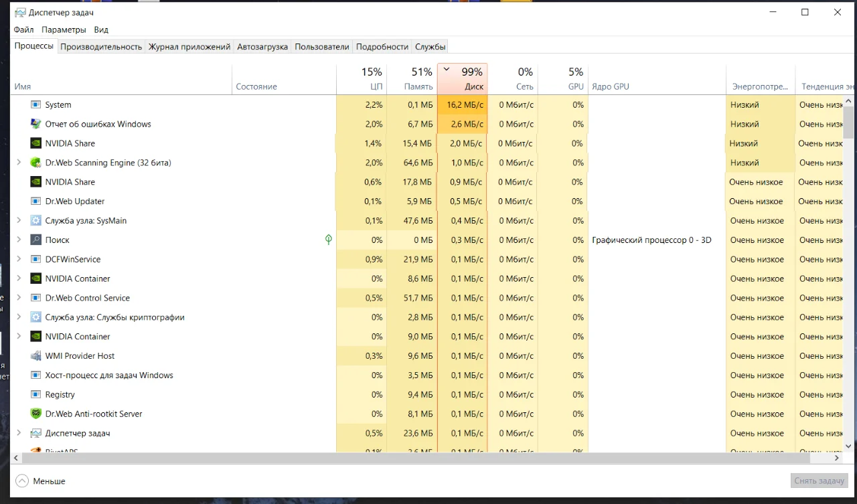Switch to the Журнал приложений tab
The height and width of the screenshot is (504, 857).
tap(189, 47)
